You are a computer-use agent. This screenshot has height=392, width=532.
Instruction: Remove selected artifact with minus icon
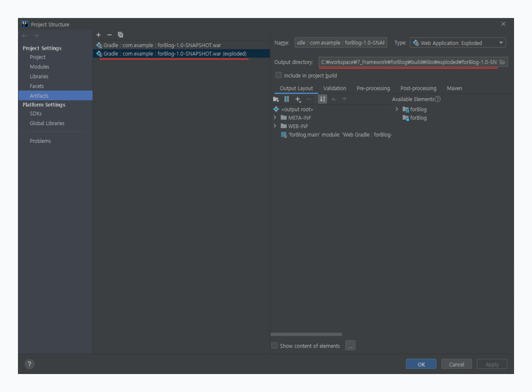click(x=109, y=35)
